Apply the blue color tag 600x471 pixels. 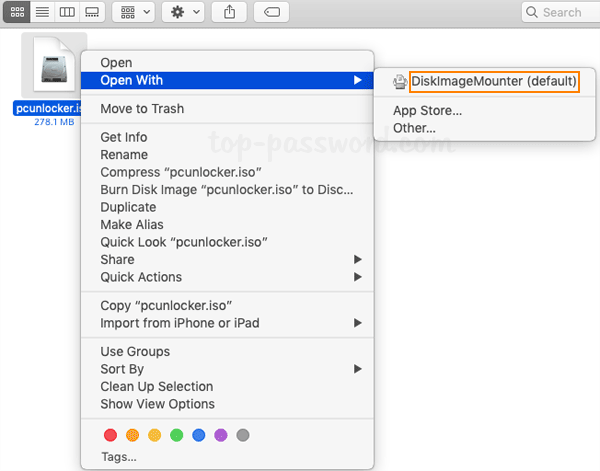[x=199, y=435]
